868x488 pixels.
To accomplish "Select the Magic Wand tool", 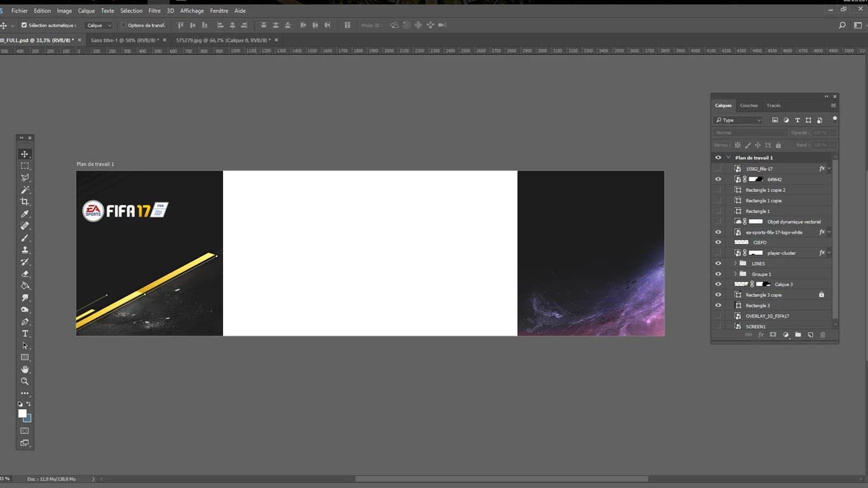I will click(x=25, y=190).
